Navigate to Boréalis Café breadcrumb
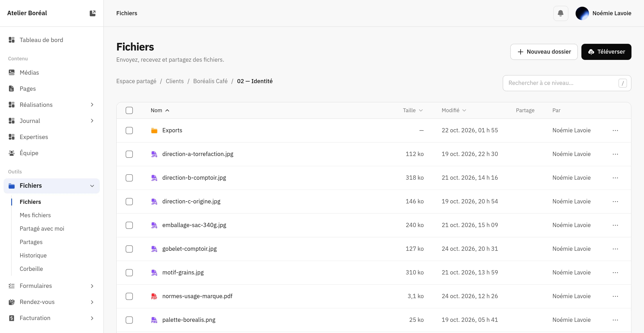Viewport: 644px width, 333px height. [x=210, y=81]
